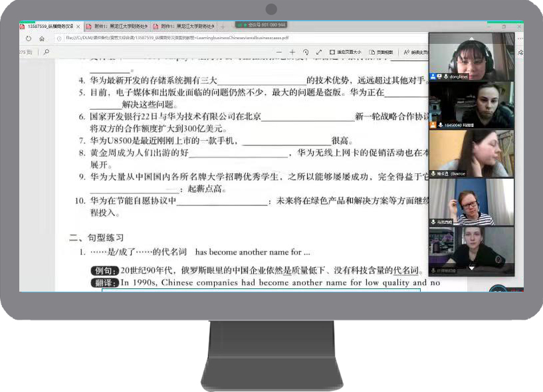Click the page count field showing 275 页
The image size is (543, 392).
tap(26, 52)
